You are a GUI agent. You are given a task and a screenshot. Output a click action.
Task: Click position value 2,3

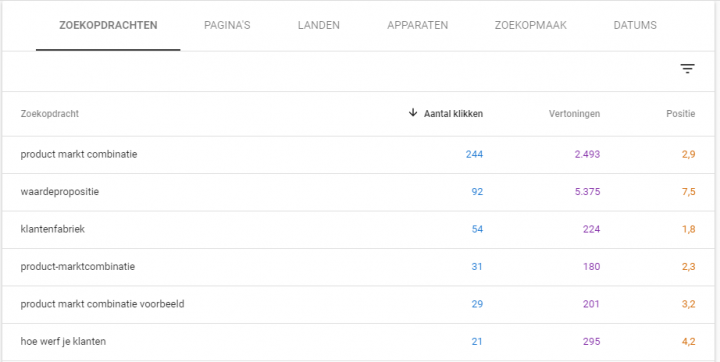pos(688,266)
